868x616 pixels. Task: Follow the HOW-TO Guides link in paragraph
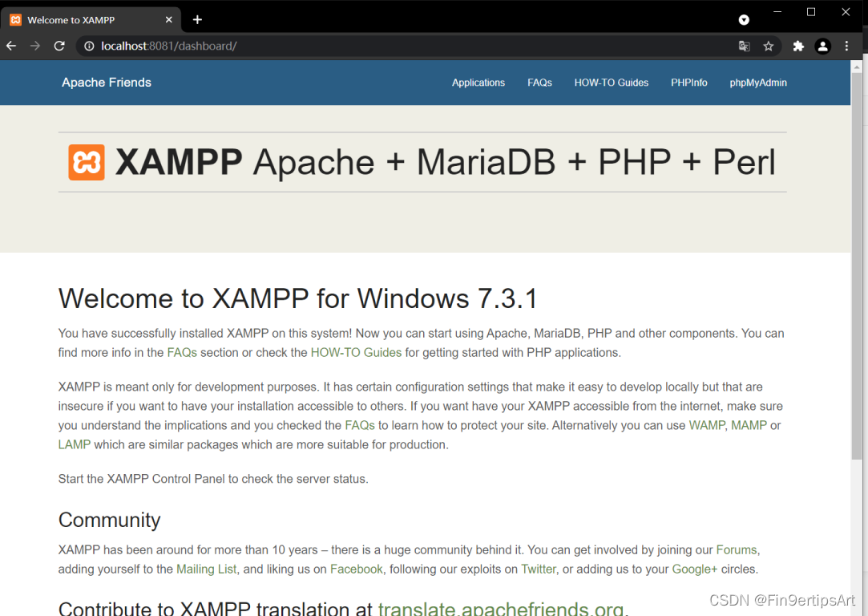click(356, 353)
